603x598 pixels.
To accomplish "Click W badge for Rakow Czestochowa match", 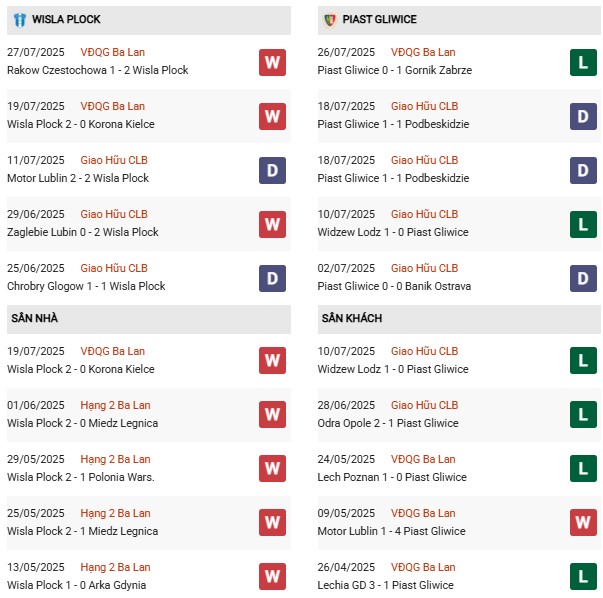I will (x=272, y=62).
